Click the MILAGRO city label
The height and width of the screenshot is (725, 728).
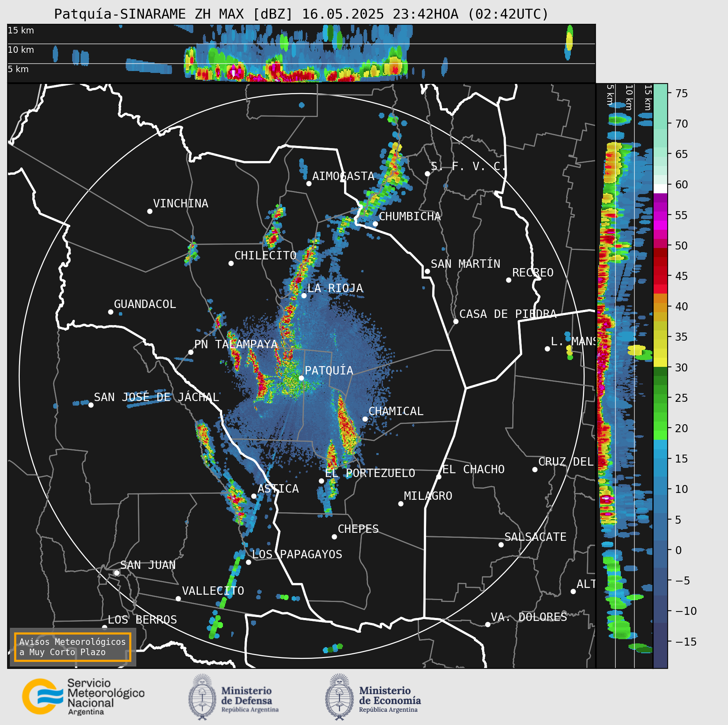point(428,496)
